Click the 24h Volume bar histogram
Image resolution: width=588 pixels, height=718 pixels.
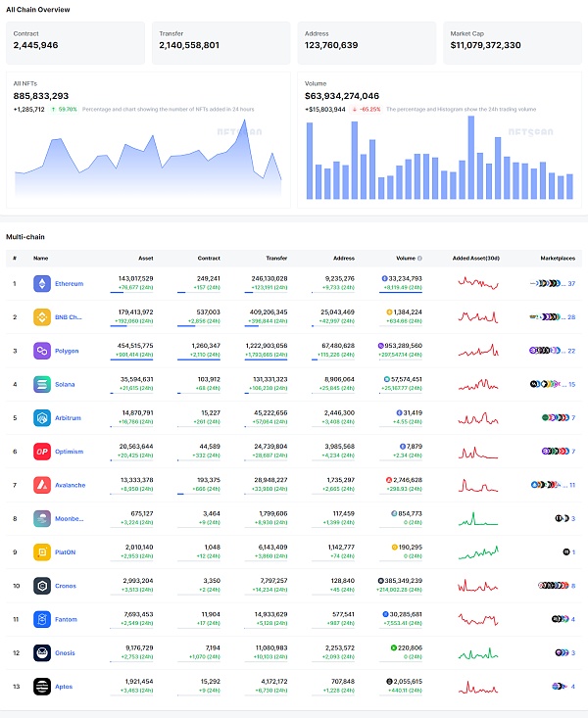point(439,158)
